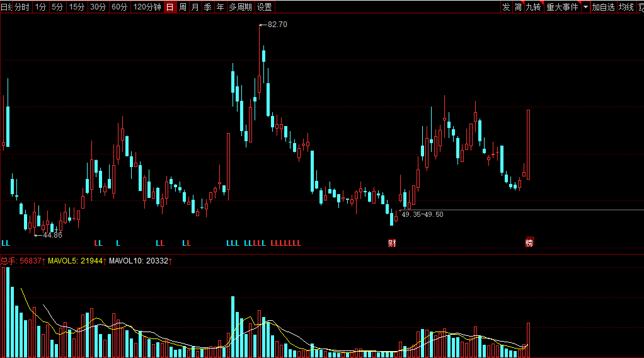The width and height of the screenshot is (644, 358).
Task: Click the 44.86 low price label
Action: 52,235
